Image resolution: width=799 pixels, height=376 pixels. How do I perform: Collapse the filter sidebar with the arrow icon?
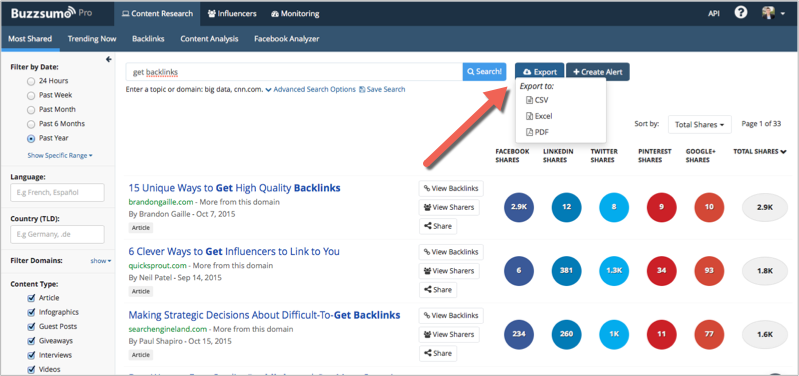coord(108,60)
